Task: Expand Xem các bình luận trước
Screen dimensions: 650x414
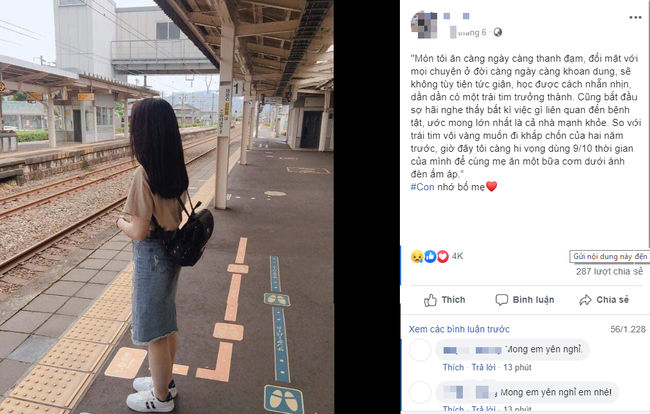Action: tap(459, 329)
